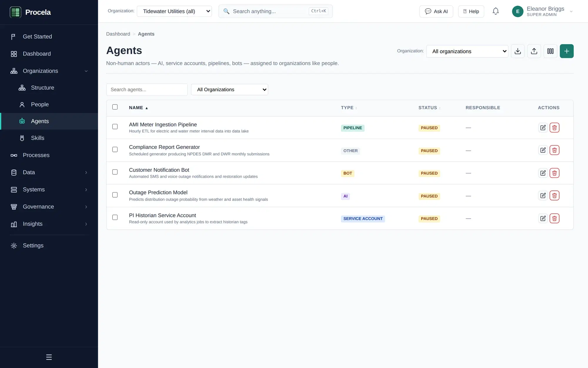Image resolution: width=588 pixels, height=368 pixels.
Task: Sort agents by the Name column
Action: click(x=138, y=108)
